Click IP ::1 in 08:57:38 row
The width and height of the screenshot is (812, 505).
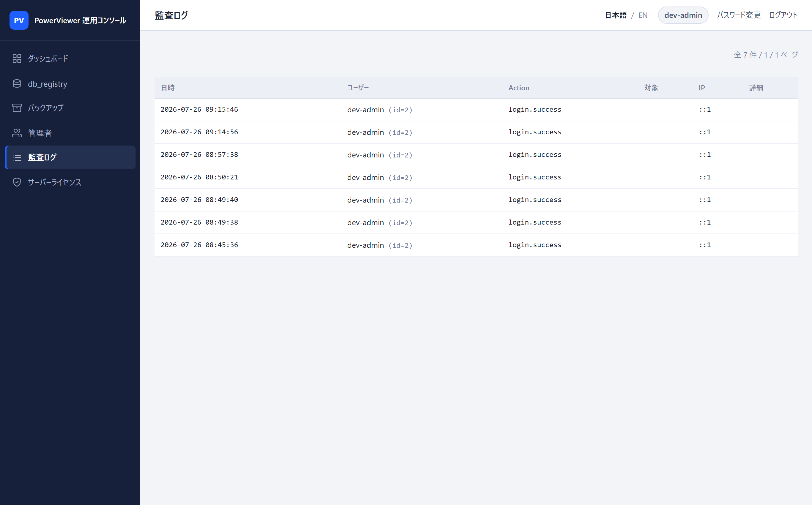coord(705,155)
